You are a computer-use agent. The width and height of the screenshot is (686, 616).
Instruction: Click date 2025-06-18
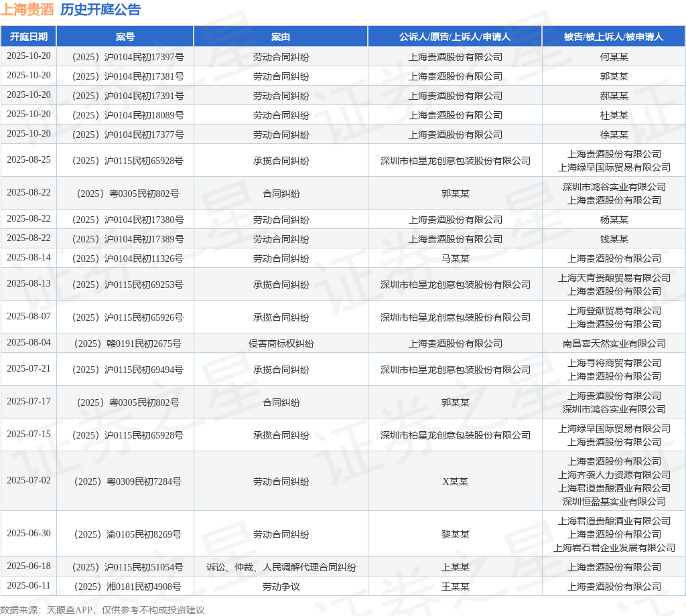[x=29, y=566]
